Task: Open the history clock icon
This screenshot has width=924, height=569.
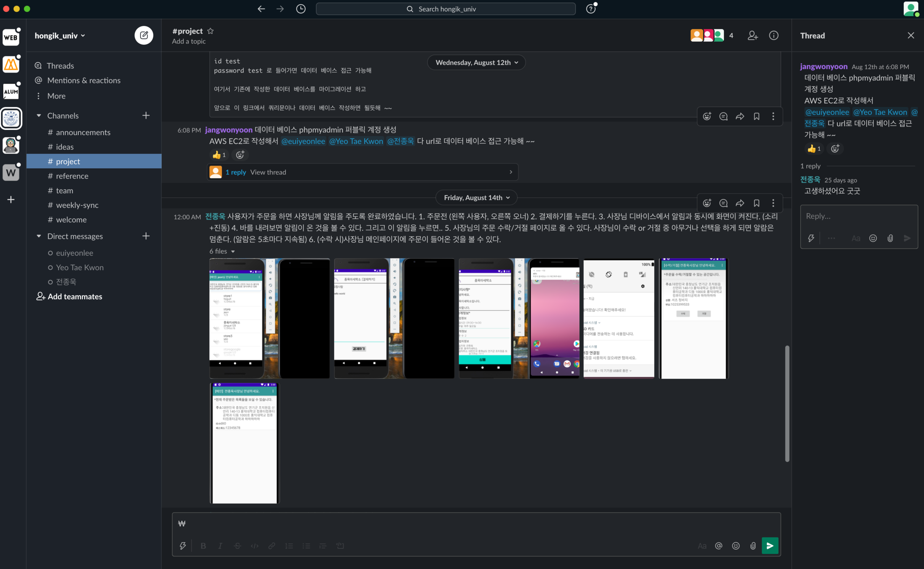Action: [301, 9]
